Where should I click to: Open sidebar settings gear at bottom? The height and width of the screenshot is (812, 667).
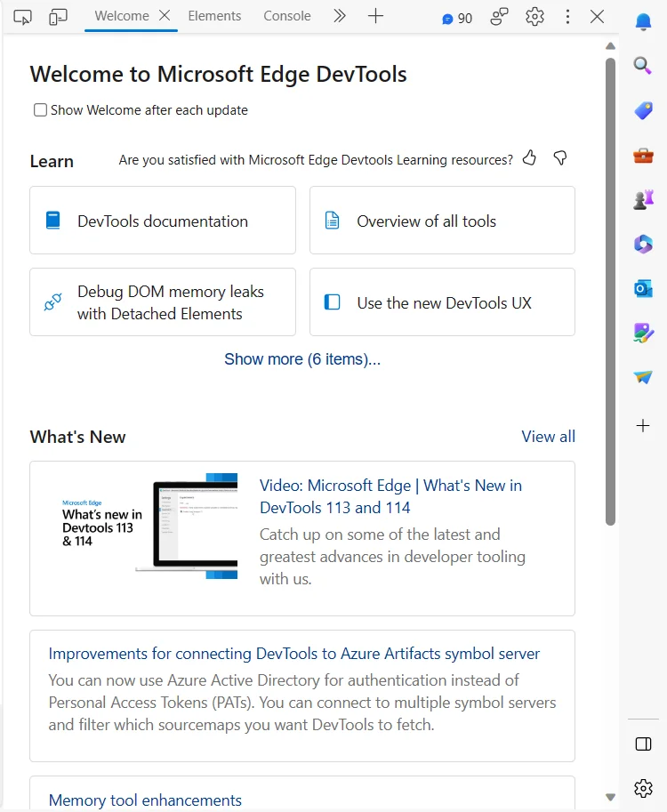point(643,788)
